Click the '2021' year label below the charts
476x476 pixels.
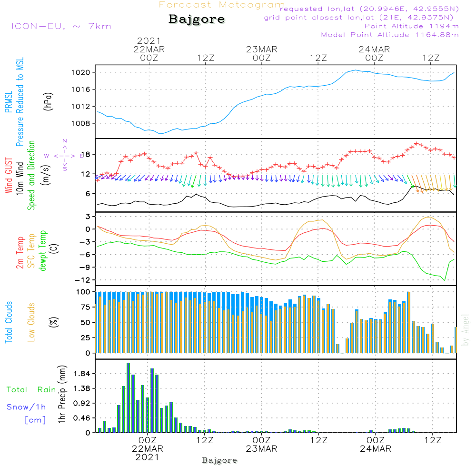click(x=147, y=457)
